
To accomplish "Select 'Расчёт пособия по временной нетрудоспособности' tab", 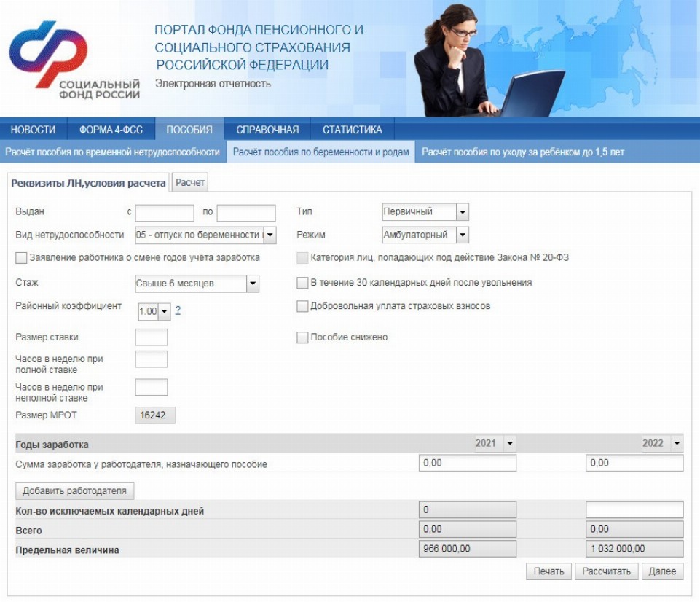I will (x=112, y=152).
